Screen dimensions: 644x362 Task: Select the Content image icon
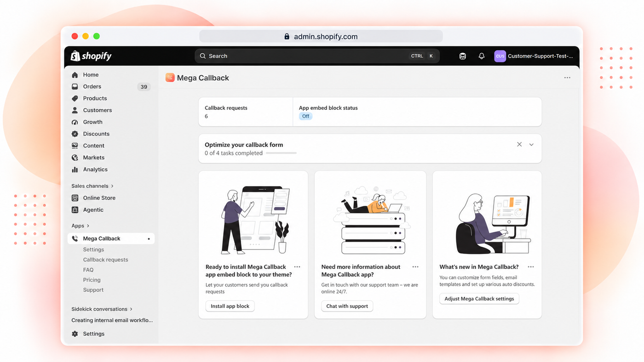(x=75, y=146)
